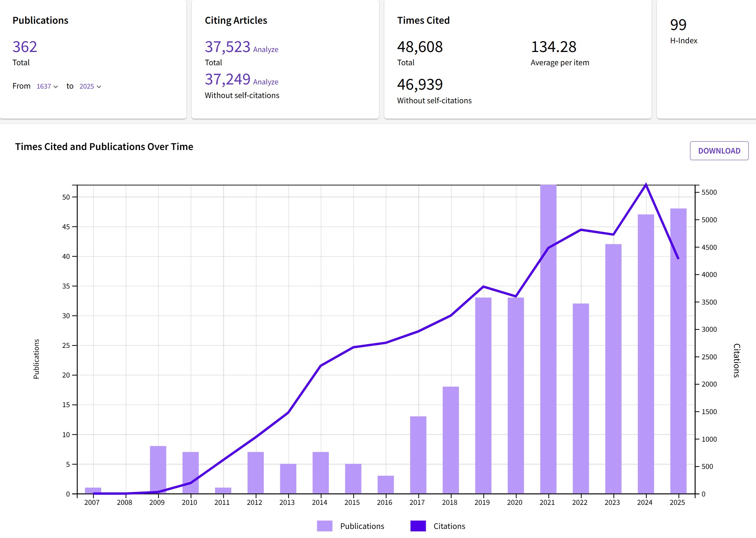The width and height of the screenshot is (756, 538).
Task: Open the end year 2025 dropdown
Action: (90, 86)
